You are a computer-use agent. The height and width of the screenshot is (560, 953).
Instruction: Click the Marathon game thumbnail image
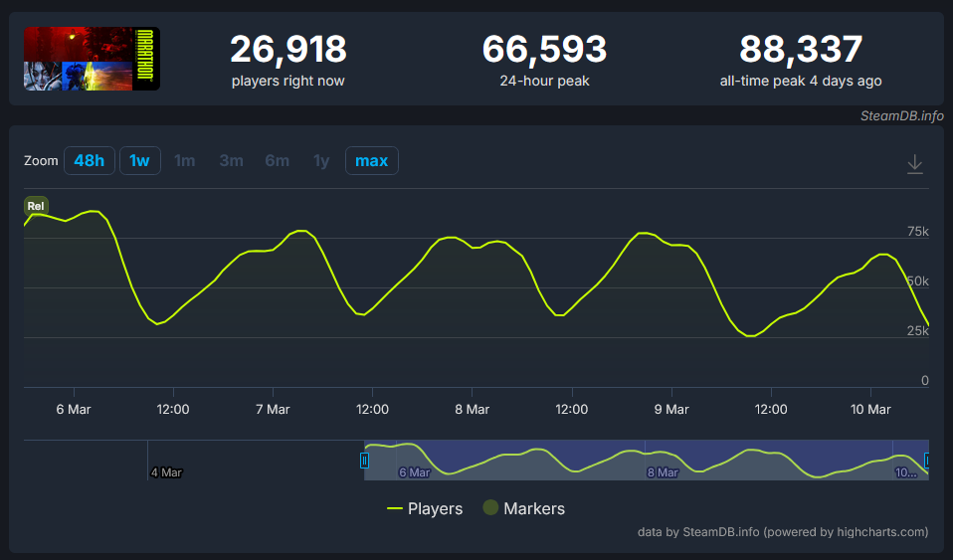(x=92, y=59)
